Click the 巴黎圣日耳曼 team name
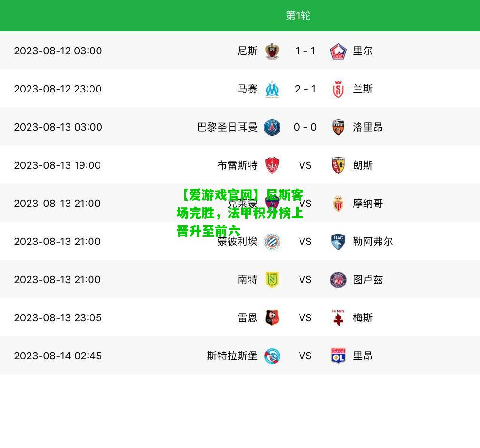 pos(227,127)
